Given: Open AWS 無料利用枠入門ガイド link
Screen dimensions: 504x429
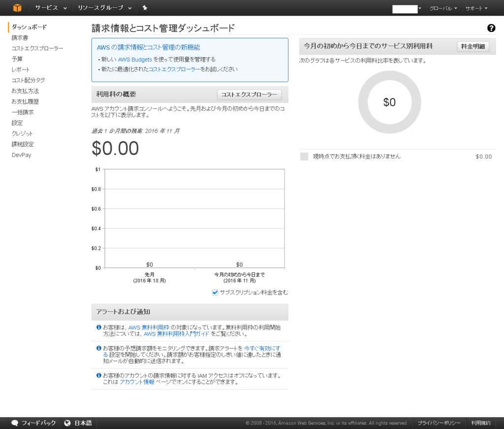Looking at the screenshot, I should (x=176, y=334).
